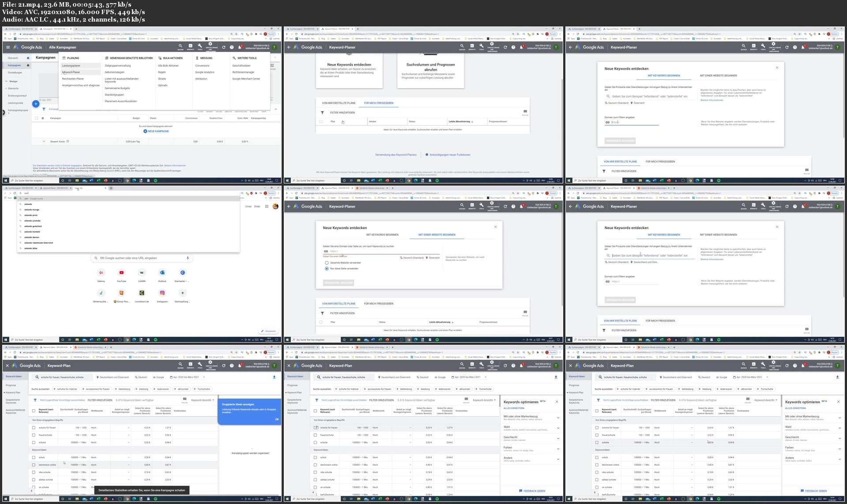Tick the header checkbox beside the Kampagne column
The width and height of the screenshot is (847, 504).
tap(37, 118)
